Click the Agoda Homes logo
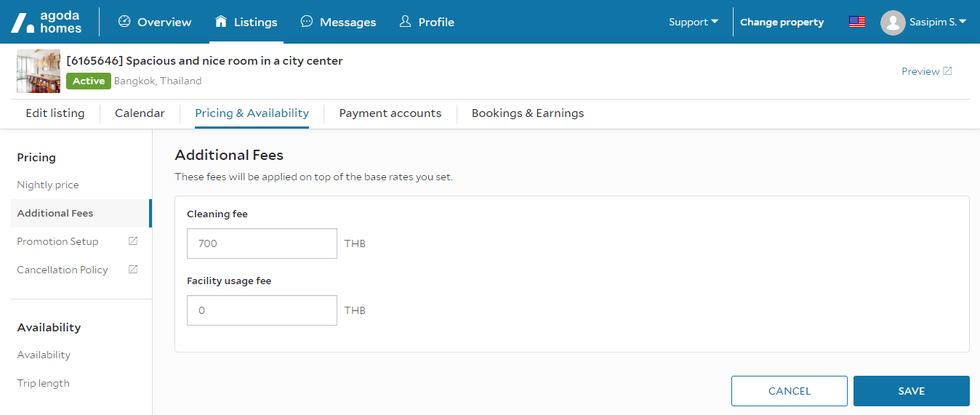 coord(47,23)
